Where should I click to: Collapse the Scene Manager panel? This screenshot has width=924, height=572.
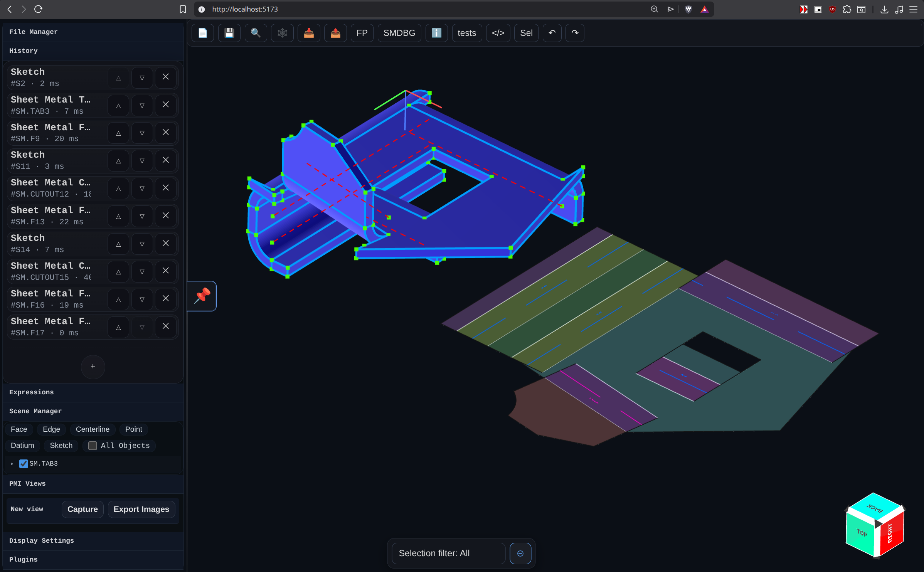click(93, 411)
